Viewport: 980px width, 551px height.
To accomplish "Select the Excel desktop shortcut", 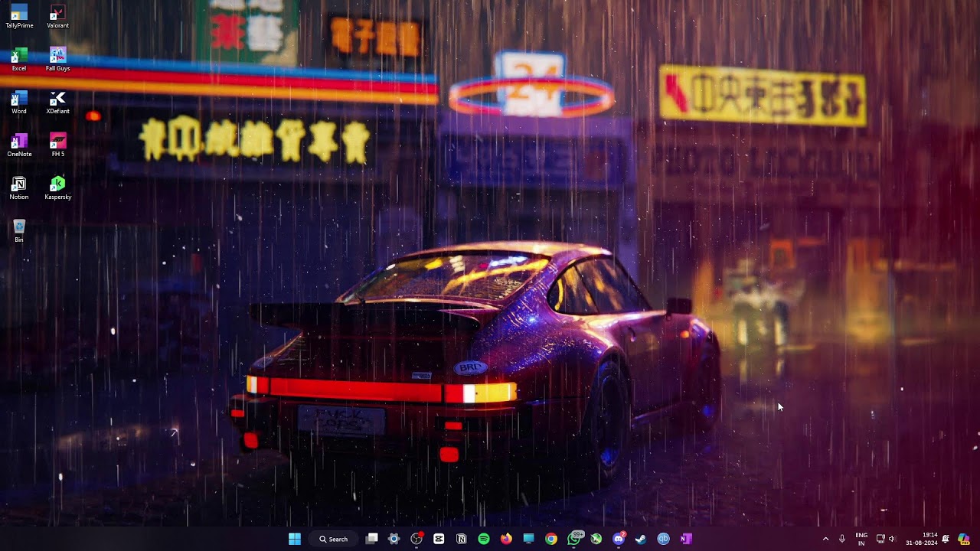I will (19, 60).
